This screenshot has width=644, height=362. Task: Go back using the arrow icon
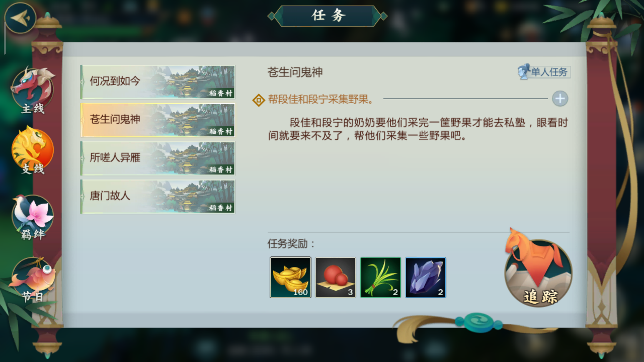coord(20,18)
